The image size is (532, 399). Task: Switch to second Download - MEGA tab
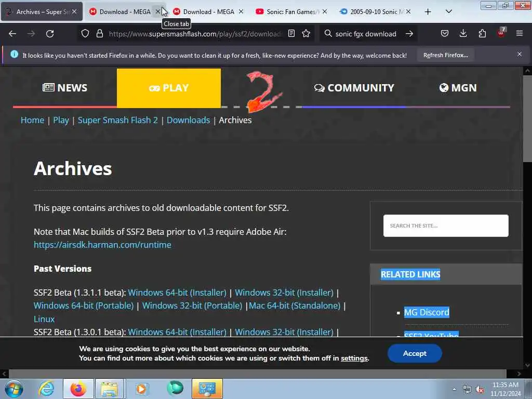click(209, 12)
